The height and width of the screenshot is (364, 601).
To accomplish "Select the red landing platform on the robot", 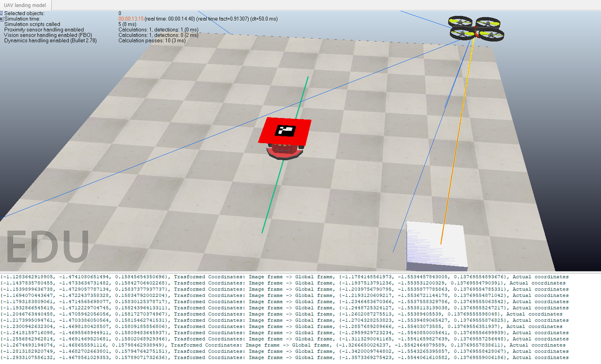I will [x=285, y=131].
